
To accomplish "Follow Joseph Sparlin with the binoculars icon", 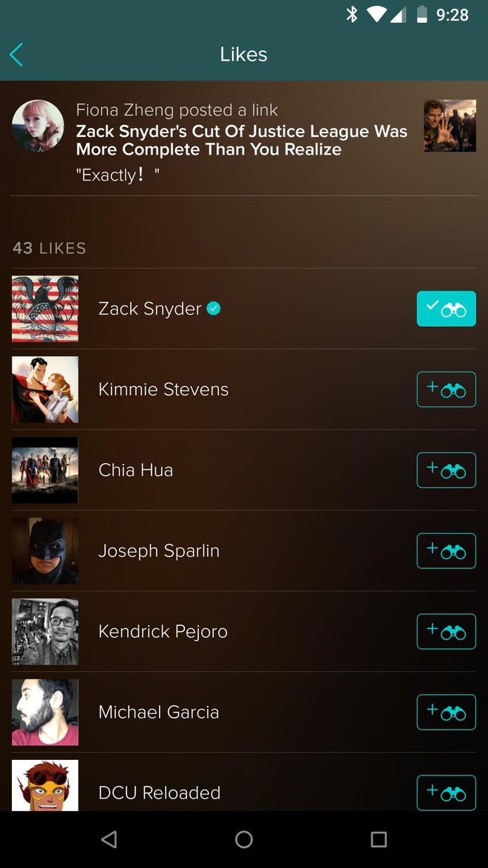I will (x=446, y=551).
